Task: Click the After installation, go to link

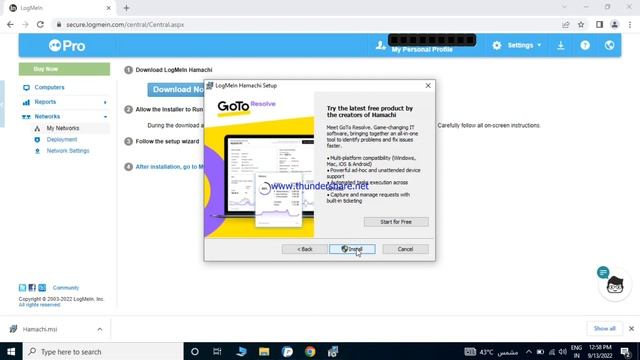Action: coord(169,167)
